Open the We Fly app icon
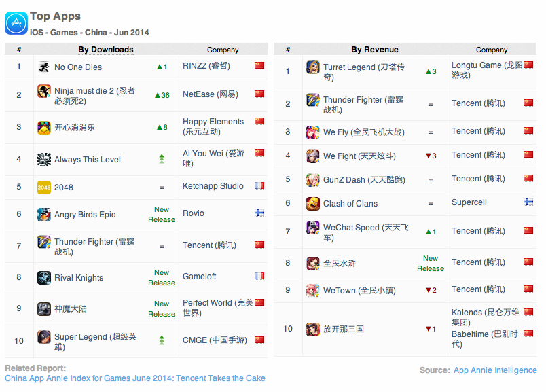Viewport: 546px width, 392px height. (312, 132)
